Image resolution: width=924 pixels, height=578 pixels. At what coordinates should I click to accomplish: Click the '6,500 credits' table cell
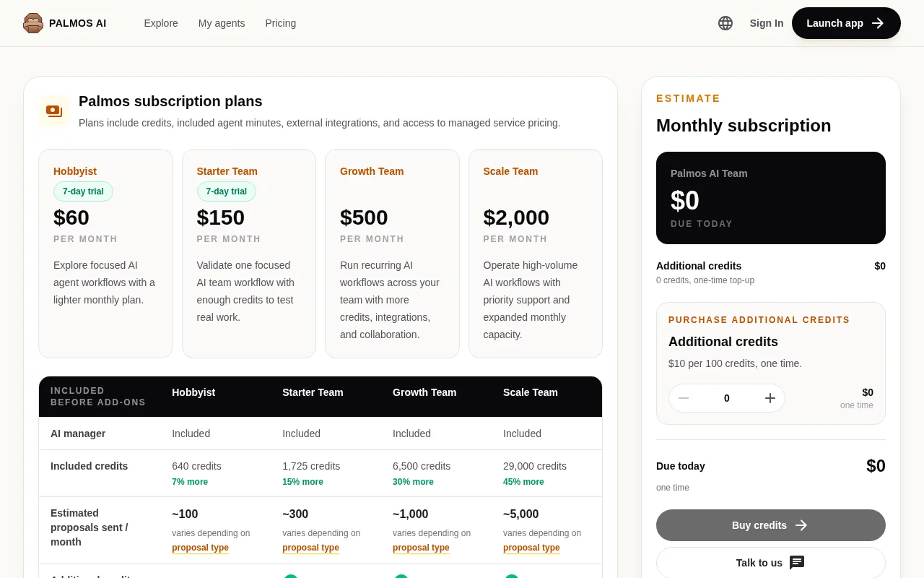click(x=422, y=466)
